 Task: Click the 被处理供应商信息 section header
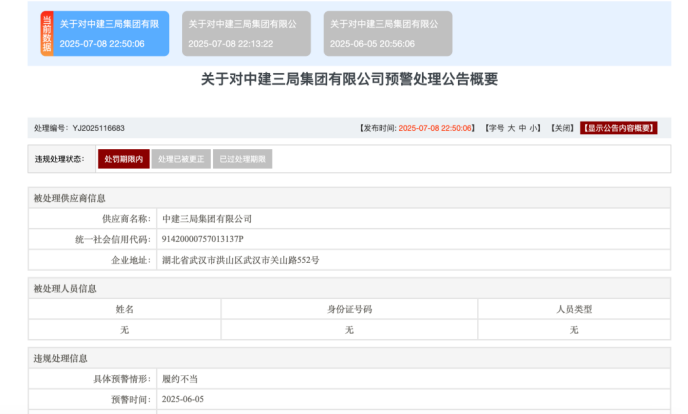[69, 198]
